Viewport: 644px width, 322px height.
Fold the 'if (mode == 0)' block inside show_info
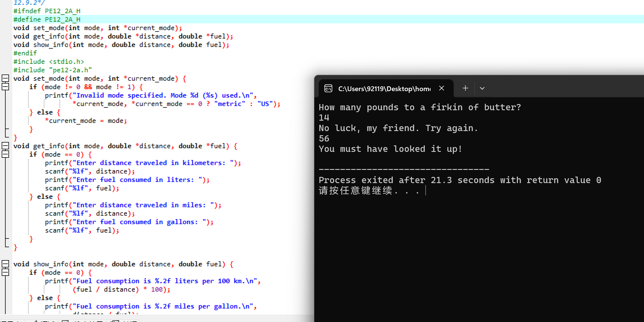pos(5,273)
